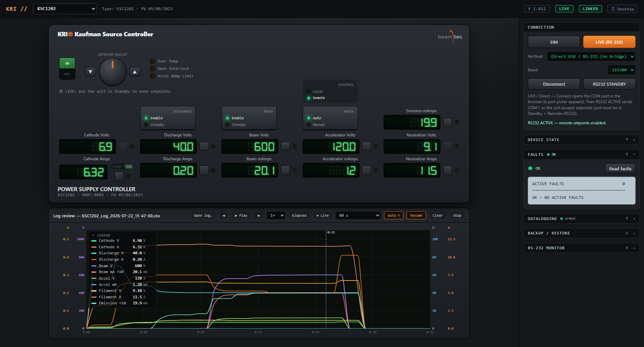Select the Emission mAmps setpoint button
Viewport: 644px width, 347px height.
click(447, 122)
